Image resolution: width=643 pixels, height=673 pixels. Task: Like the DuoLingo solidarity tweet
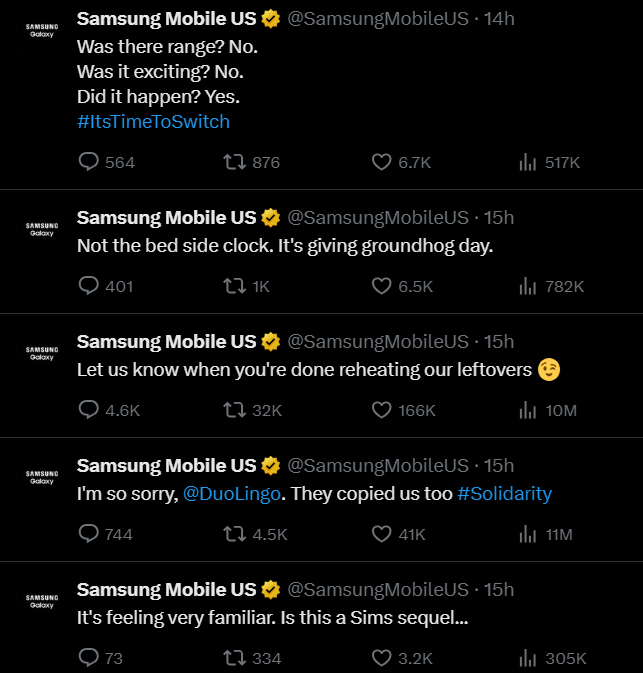[x=382, y=534]
